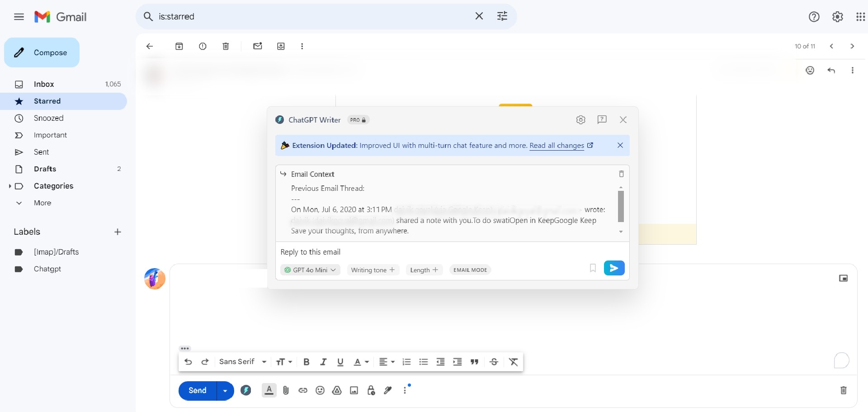Open the message's More menu
Viewport: 868px width, 412px height.
point(852,70)
